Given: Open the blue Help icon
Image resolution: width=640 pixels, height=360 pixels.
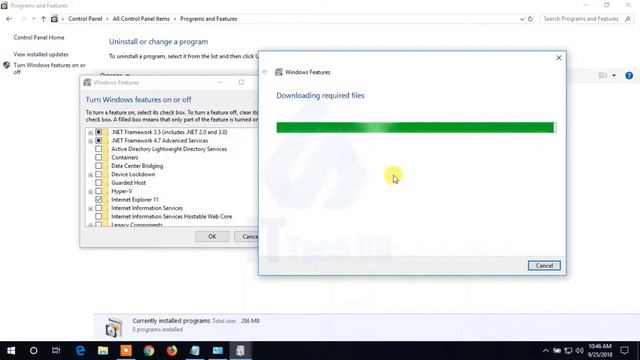Looking at the screenshot, I should tap(629, 76).
